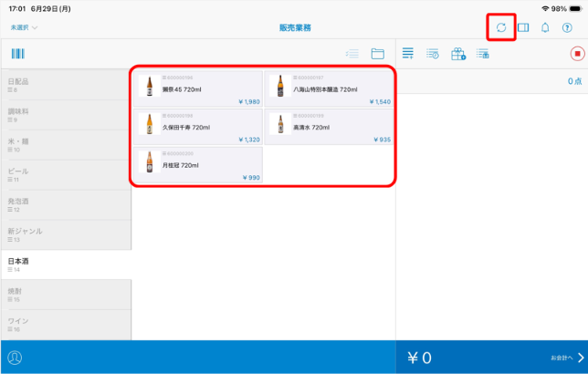The width and height of the screenshot is (588, 374).
Task: Open the folder icon
Action: (377, 54)
